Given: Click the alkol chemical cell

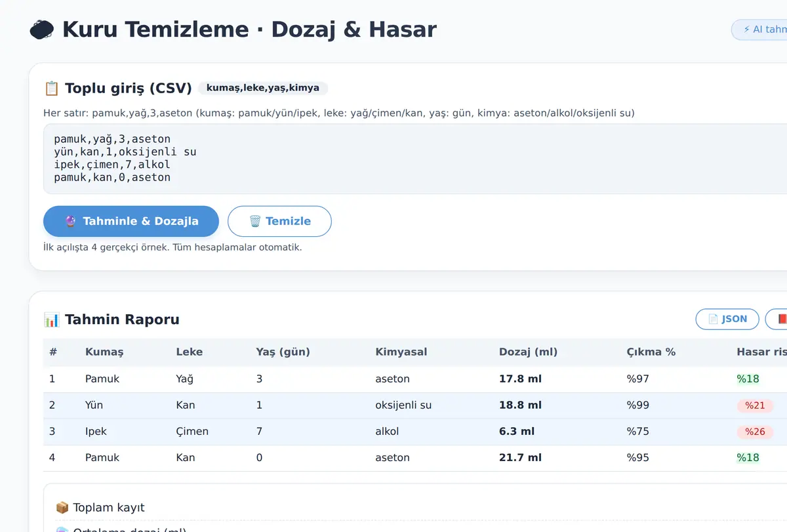Looking at the screenshot, I should (x=387, y=431).
